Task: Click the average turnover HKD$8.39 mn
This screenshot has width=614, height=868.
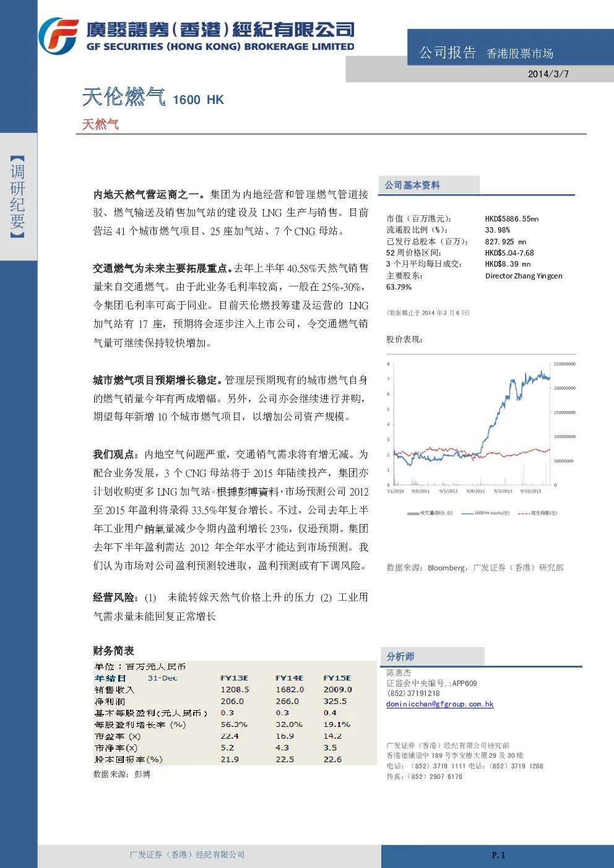Action: tap(508, 264)
